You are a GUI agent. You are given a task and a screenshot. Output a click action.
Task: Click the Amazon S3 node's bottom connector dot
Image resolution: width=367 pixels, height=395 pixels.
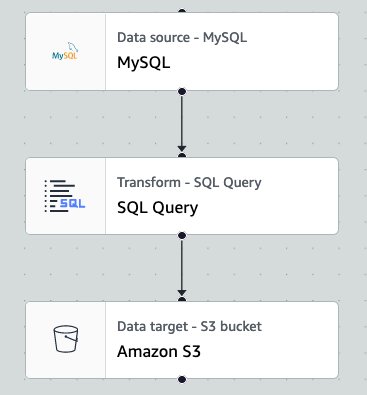182,379
